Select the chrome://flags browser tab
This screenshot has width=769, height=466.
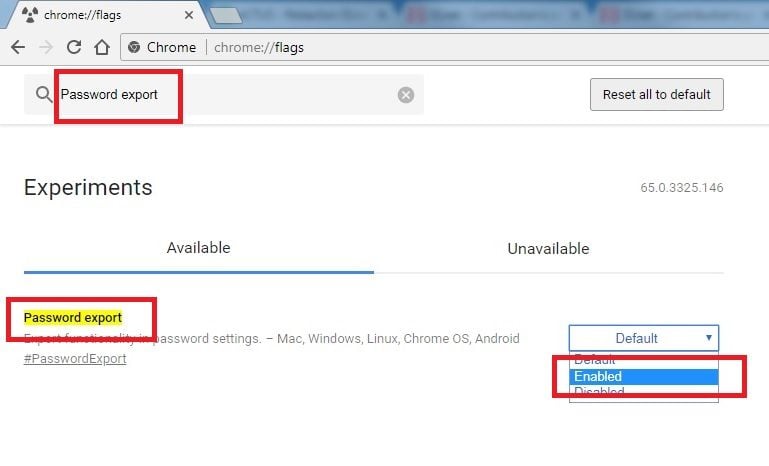[x=107, y=15]
